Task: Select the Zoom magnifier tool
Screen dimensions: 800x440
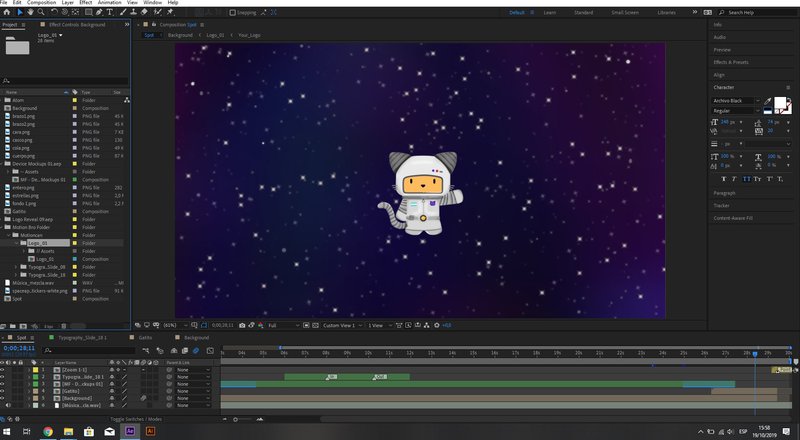Action: [41, 12]
